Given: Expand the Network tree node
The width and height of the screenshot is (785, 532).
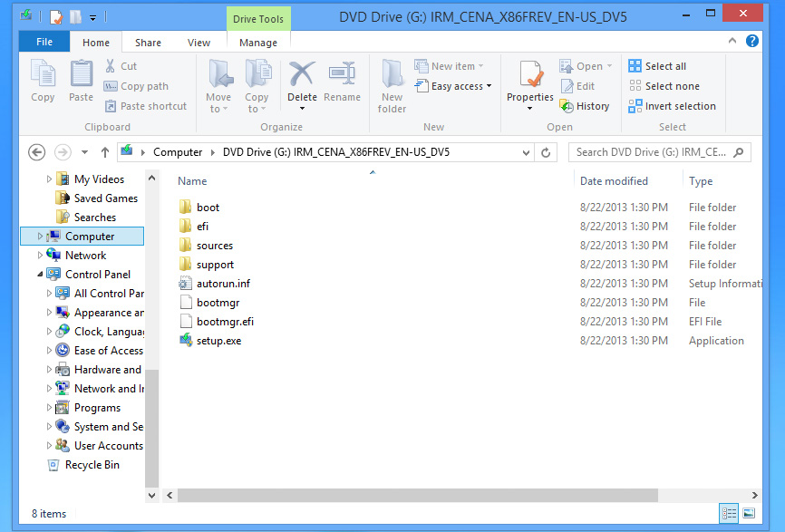Looking at the screenshot, I should click(40, 256).
